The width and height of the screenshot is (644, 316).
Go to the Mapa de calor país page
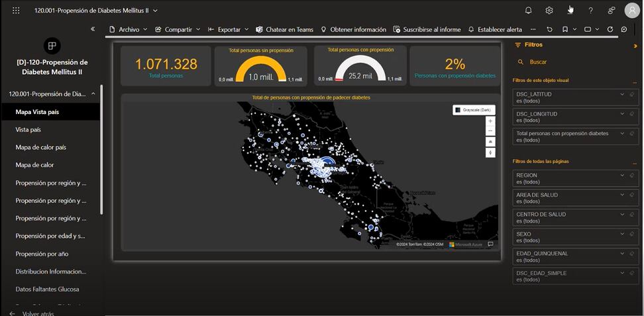(x=41, y=147)
